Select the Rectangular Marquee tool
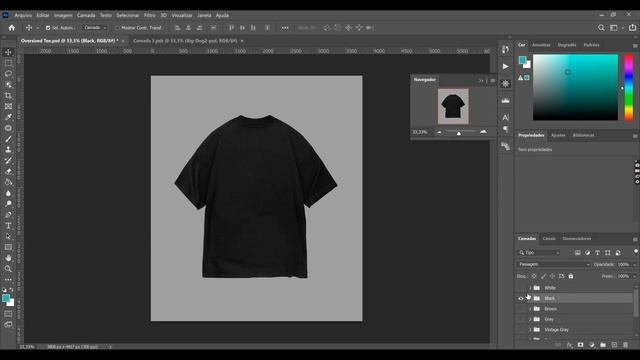Image resolution: width=640 pixels, height=360 pixels. [x=8, y=63]
